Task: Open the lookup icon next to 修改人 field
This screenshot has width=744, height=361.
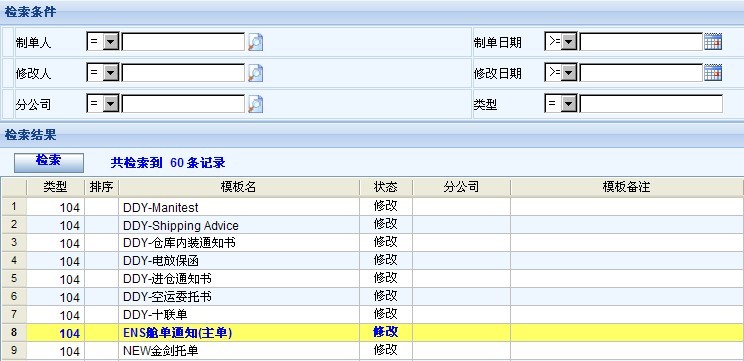Action: (255, 73)
